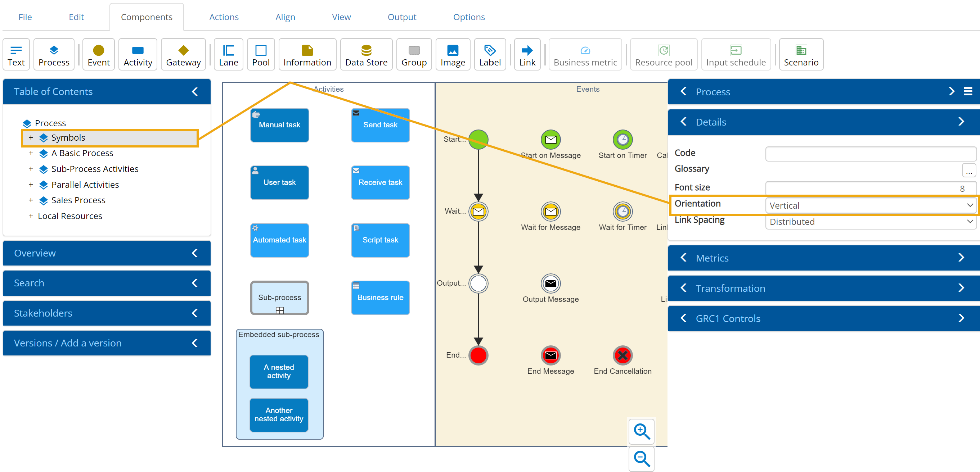Collapse the Table of Contents panel
Image resolution: width=980 pixels, height=472 pixels.
tap(195, 92)
